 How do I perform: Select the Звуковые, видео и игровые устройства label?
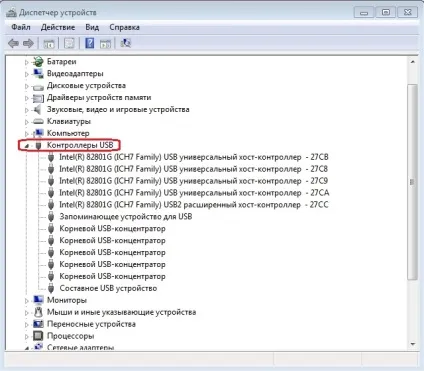pos(118,109)
